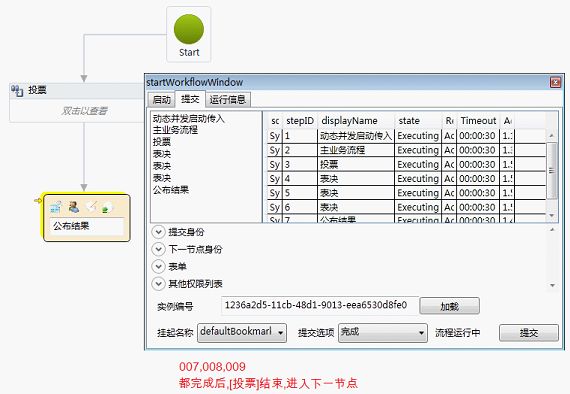Viewport: 570px width, 394px height.
Task: Click stepID cell 6 in the table
Action: (300, 207)
